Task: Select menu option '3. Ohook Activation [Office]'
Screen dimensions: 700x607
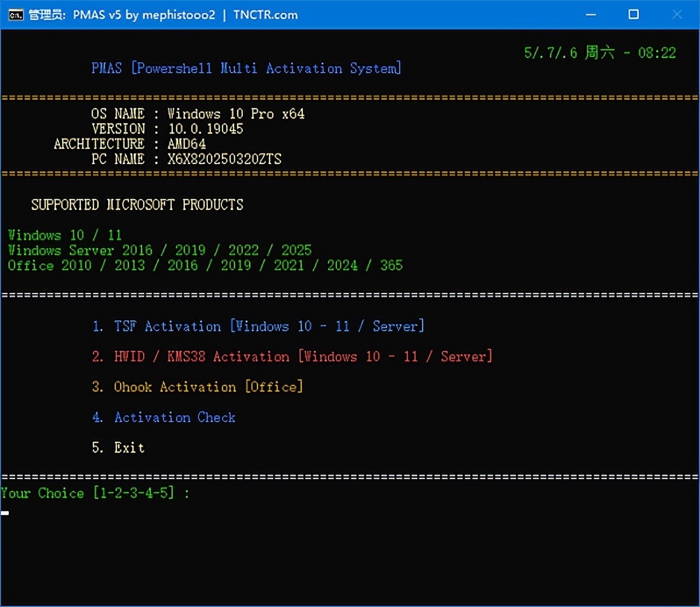Action: [x=197, y=387]
